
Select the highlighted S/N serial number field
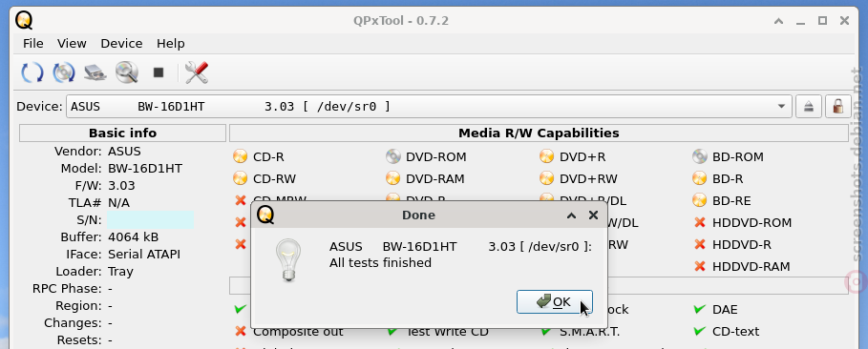tap(150, 219)
